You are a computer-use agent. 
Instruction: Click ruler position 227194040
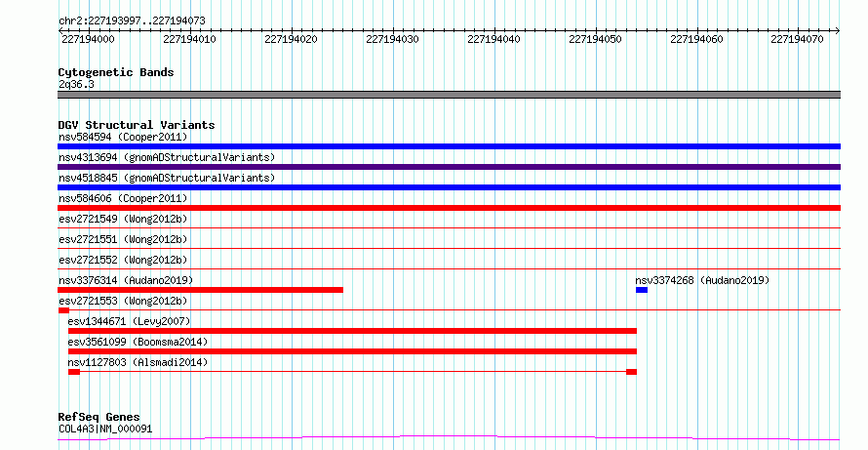[493, 39]
